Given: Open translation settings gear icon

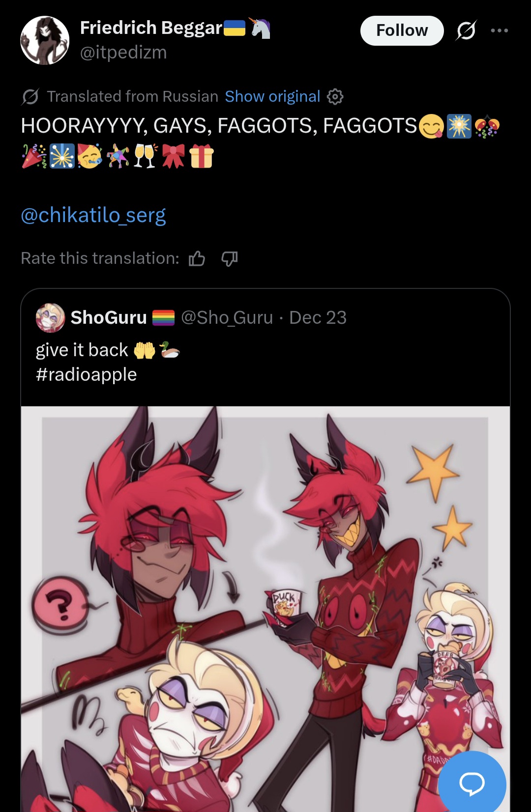Looking at the screenshot, I should (x=335, y=96).
